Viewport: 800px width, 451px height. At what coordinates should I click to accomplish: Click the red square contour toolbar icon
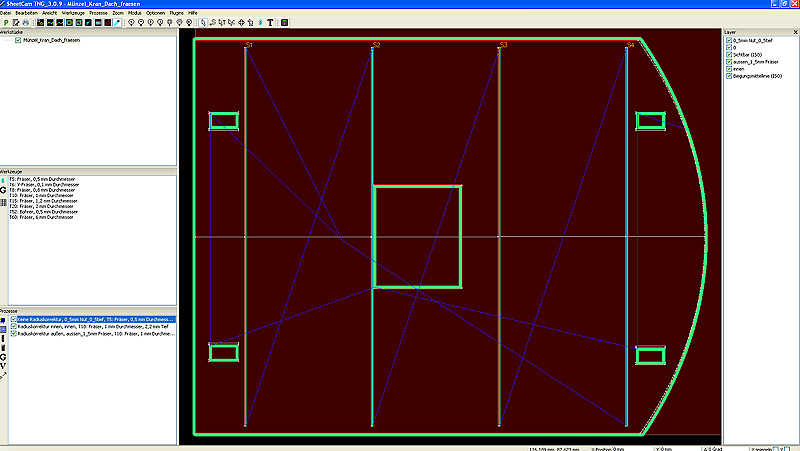[x=79, y=22]
